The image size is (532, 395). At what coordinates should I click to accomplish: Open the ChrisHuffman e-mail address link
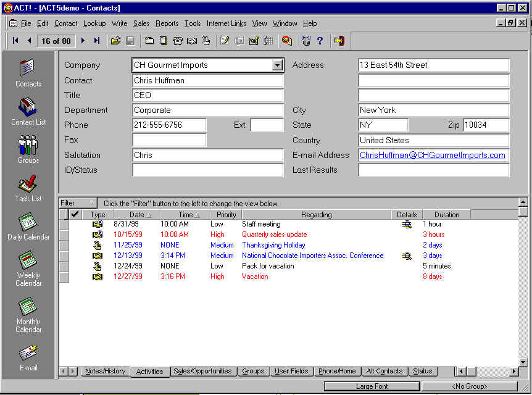coord(432,155)
